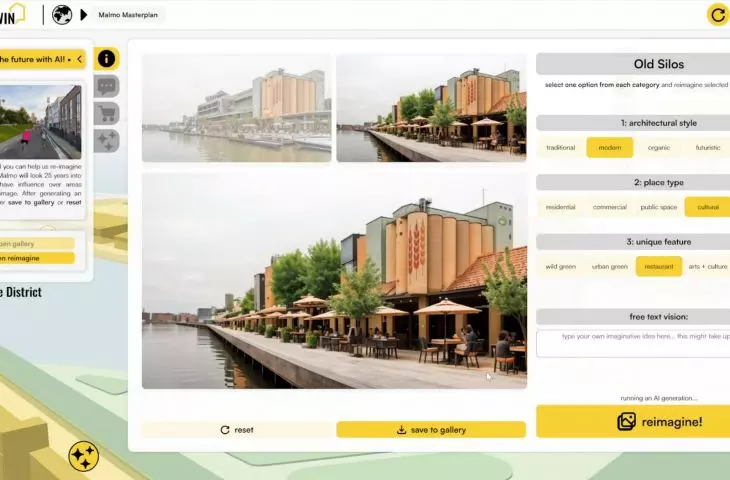This screenshot has width=730, height=480.
Task: Click the 3: unique feature label
Action: [x=658, y=242]
